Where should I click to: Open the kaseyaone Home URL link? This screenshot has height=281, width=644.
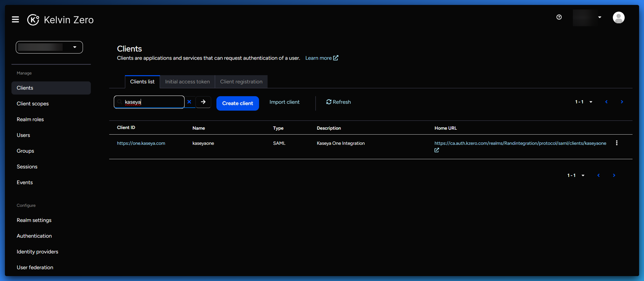click(520, 143)
